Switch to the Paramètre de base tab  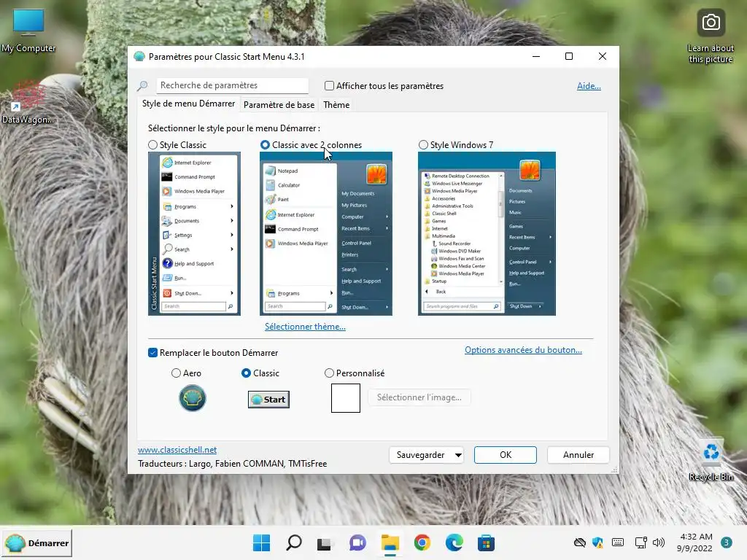tap(279, 105)
